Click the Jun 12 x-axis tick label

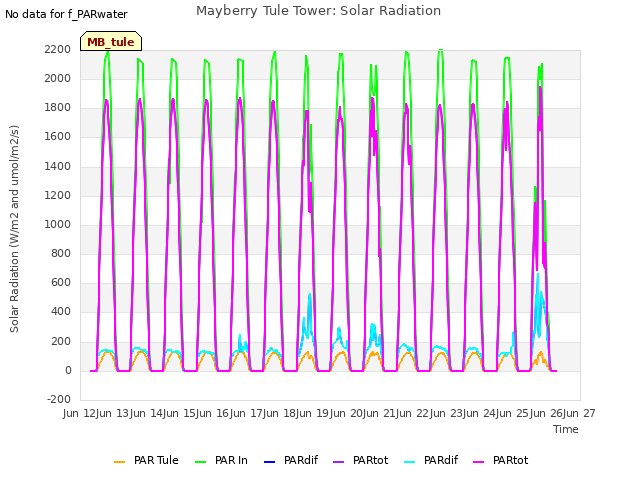tap(78, 413)
